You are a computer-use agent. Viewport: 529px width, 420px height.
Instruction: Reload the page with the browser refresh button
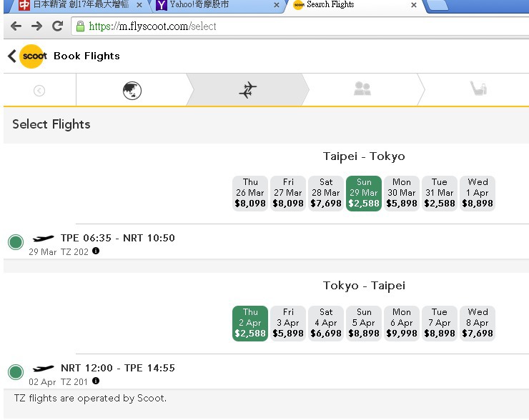click(x=58, y=26)
